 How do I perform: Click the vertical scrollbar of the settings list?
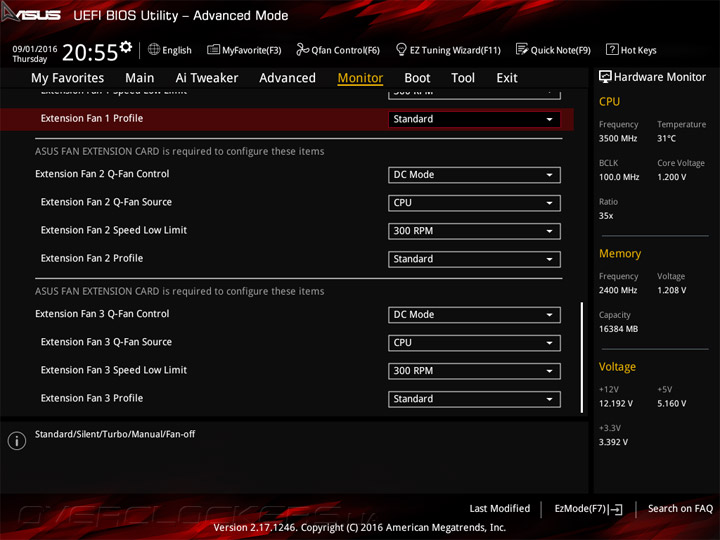click(x=582, y=357)
